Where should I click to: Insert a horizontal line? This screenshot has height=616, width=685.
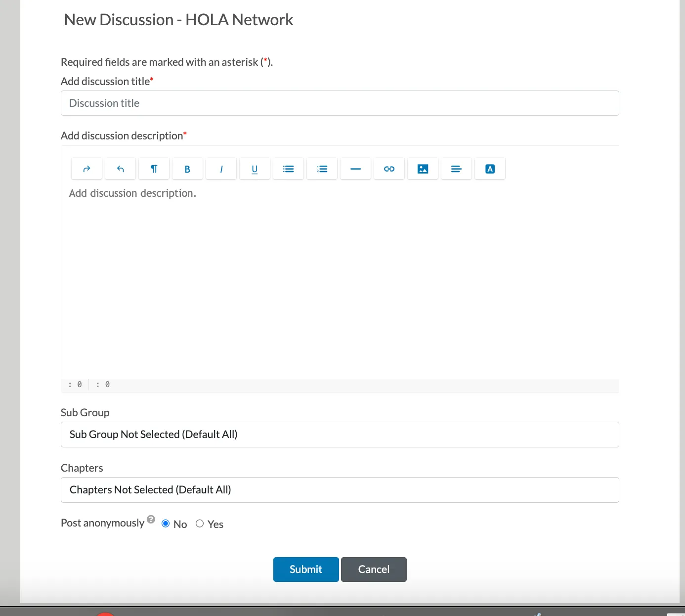356,169
